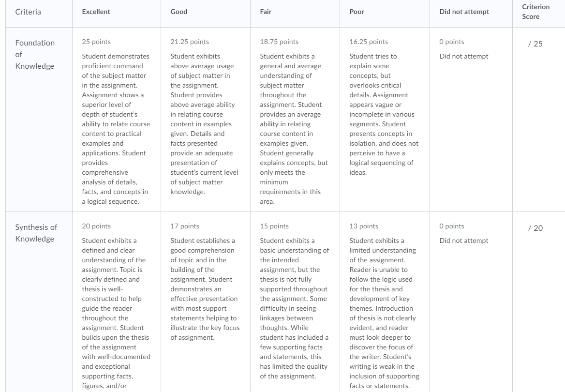Click the Fair column header
The width and height of the screenshot is (565, 392).
pos(266,12)
